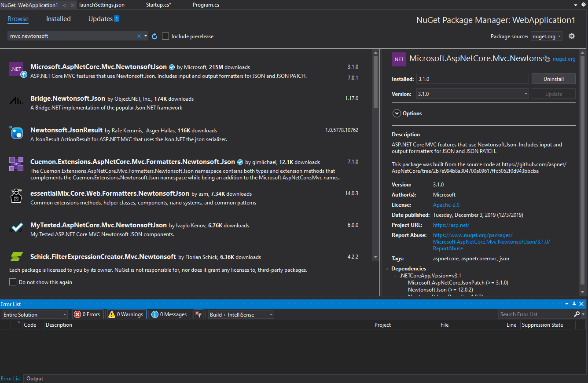Click the Bridge.Newtonsoft.Json package logo

click(x=16, y=101)
